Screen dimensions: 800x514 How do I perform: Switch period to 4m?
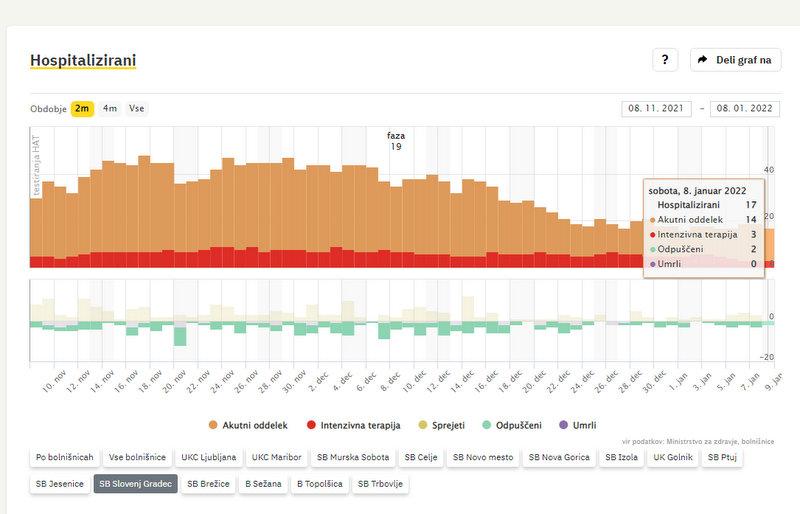coord(110,108)
